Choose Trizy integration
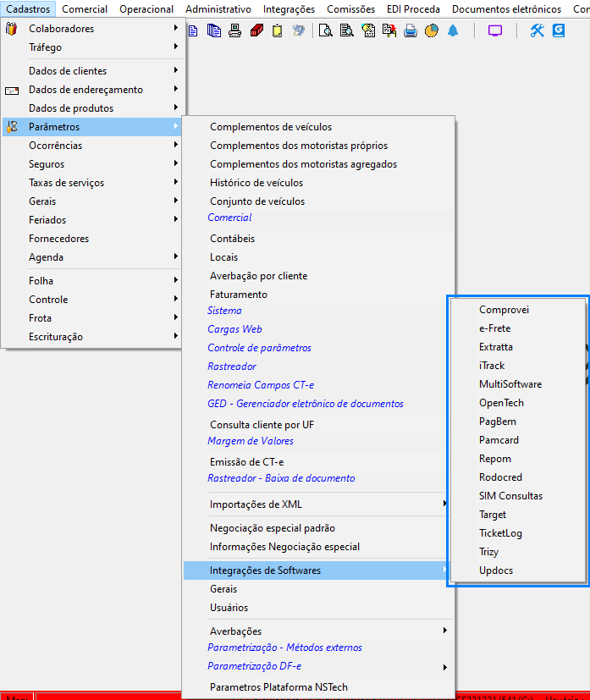The image size is (590, 700). coord(518,552)
